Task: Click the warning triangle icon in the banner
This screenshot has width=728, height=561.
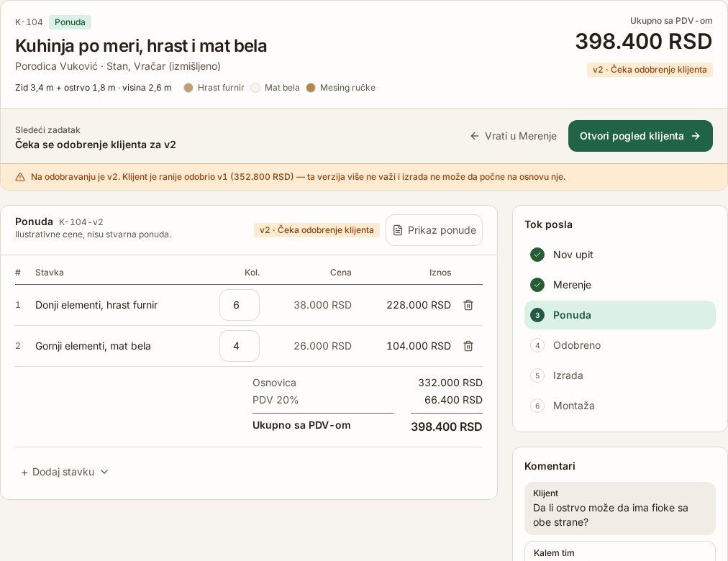Action: coord(20,177)
